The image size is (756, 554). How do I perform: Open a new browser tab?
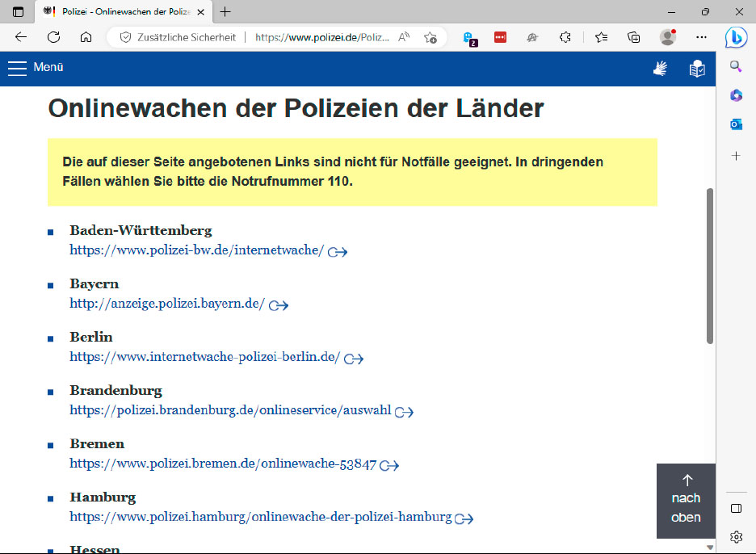pos(225,11)
